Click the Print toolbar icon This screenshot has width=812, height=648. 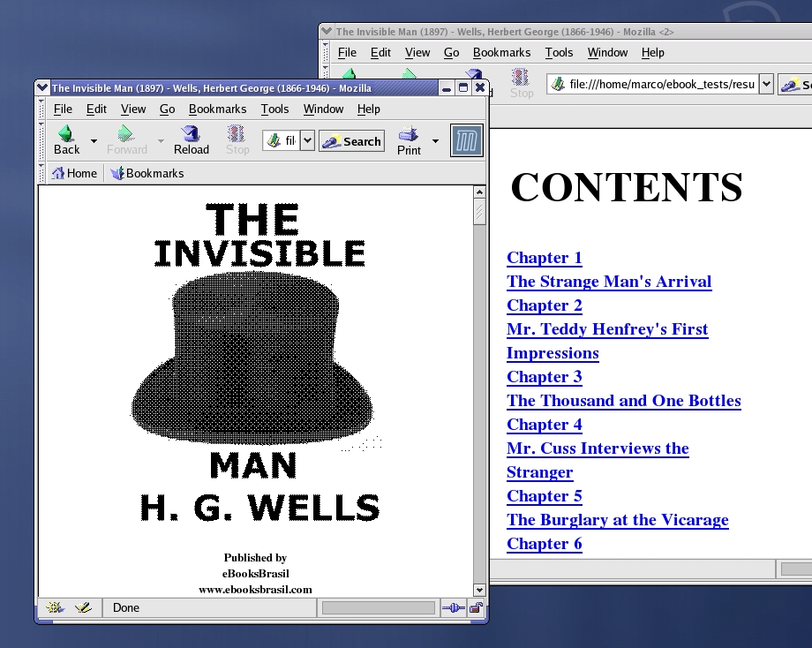tap(409, 139)
